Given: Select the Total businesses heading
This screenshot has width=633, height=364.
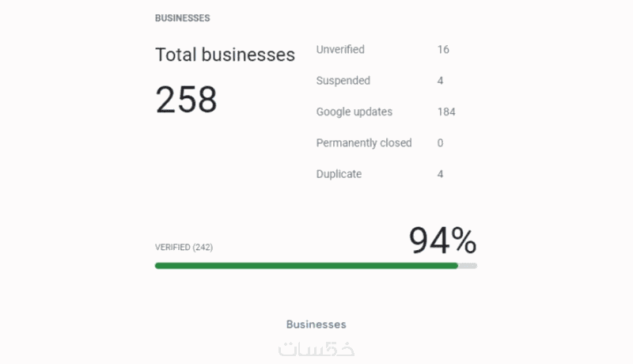Looking at the screenshot, I should (225, 55).
